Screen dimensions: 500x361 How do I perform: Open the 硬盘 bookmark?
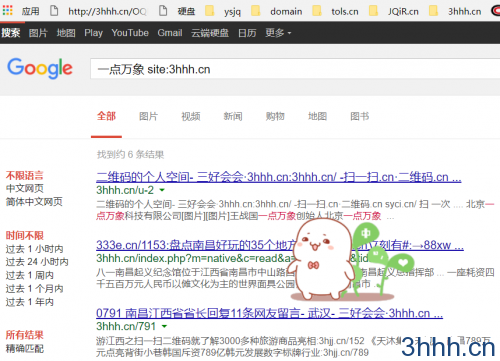[x=177, y=11]
